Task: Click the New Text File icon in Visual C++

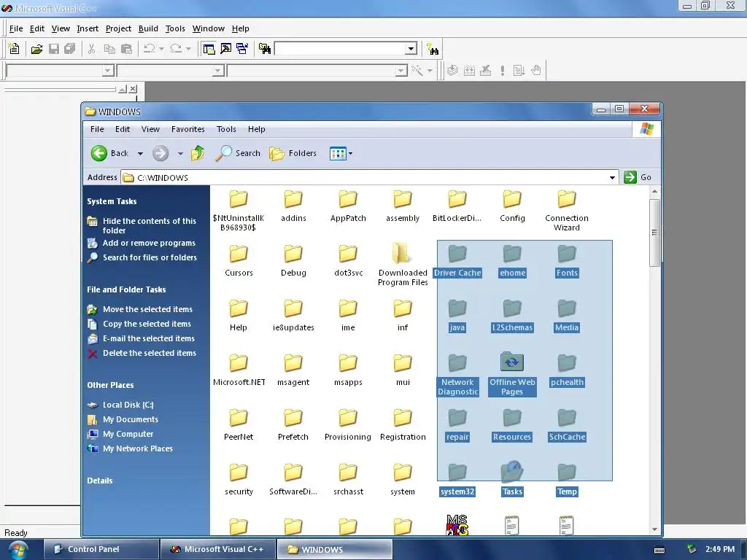Action: point(15,49)
